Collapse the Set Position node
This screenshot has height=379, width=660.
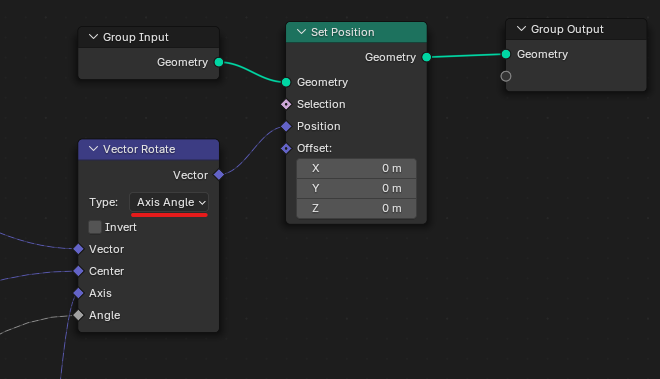[301, 32]
